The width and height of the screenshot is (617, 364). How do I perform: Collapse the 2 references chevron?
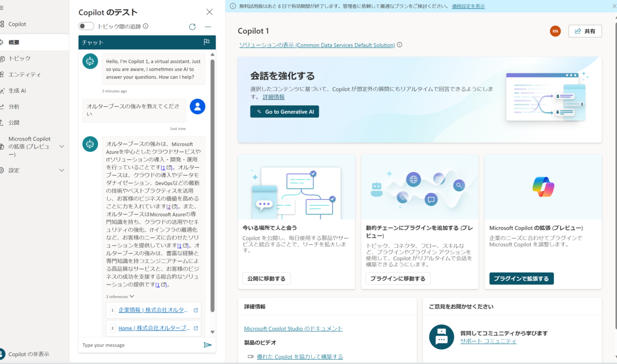click(132, 296)
